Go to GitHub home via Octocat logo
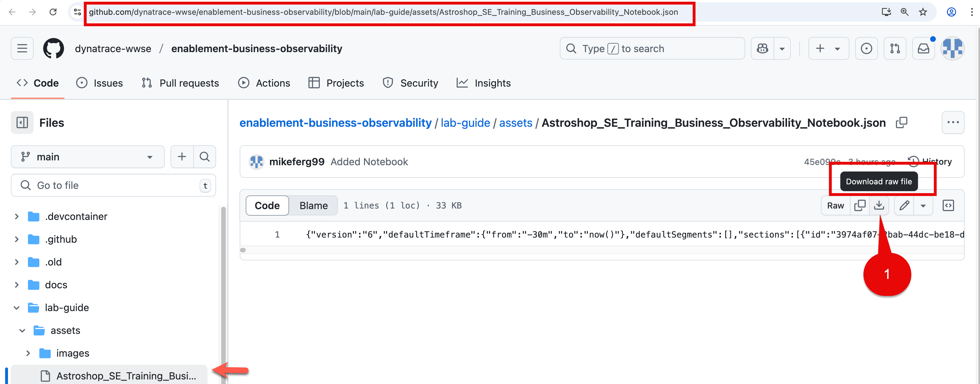980x384 pixels. 54,48
